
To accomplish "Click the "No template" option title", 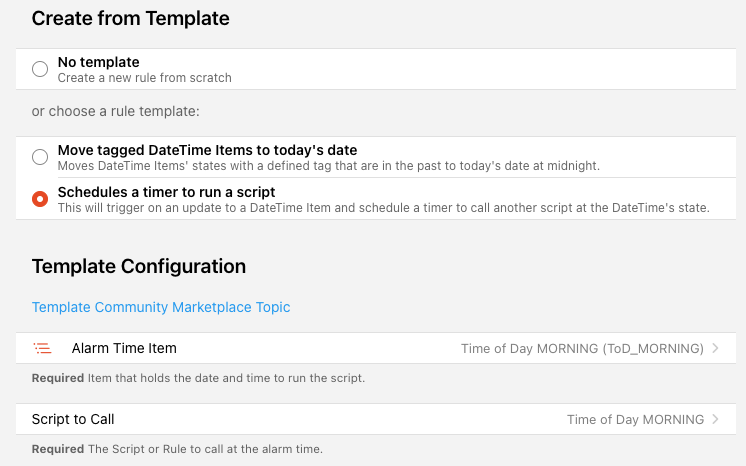I will pos(98,62).
